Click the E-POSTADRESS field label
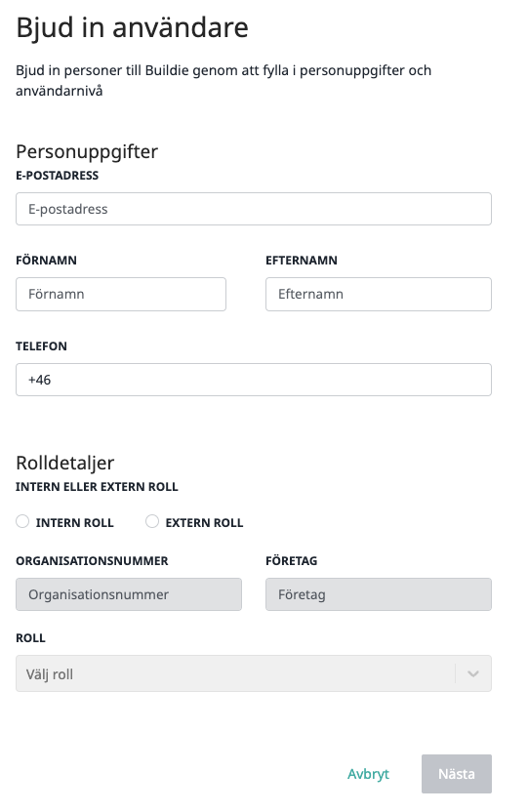The height and width of the screenshot is (812, 528). [57, 176]
